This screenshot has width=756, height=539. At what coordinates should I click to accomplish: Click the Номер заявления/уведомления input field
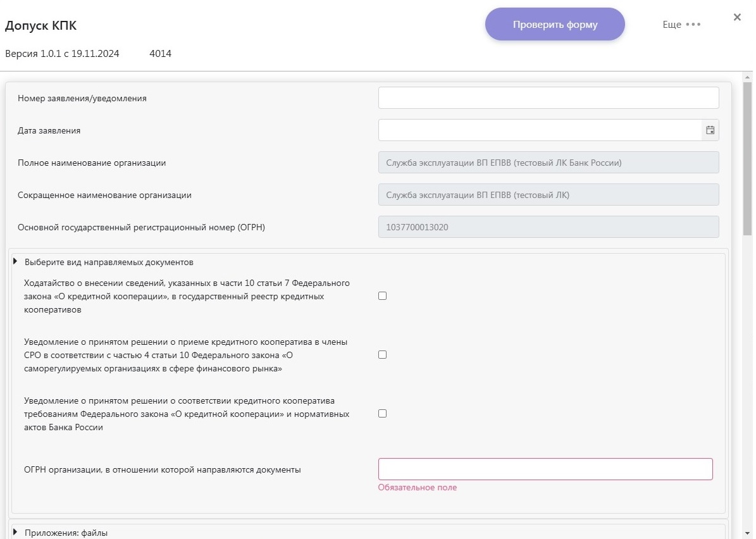[x=548, y=98]
